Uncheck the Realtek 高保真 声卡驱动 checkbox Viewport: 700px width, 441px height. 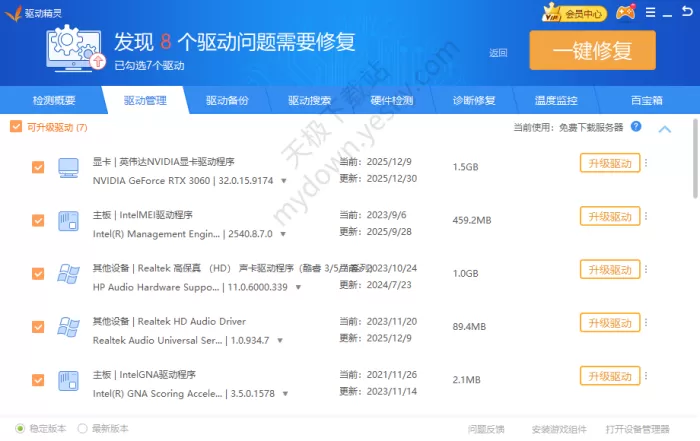pos(38,274)
